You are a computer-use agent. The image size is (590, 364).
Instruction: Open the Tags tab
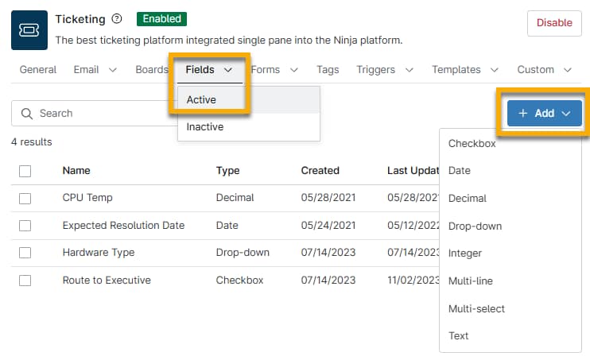click(x=328, y=70)
